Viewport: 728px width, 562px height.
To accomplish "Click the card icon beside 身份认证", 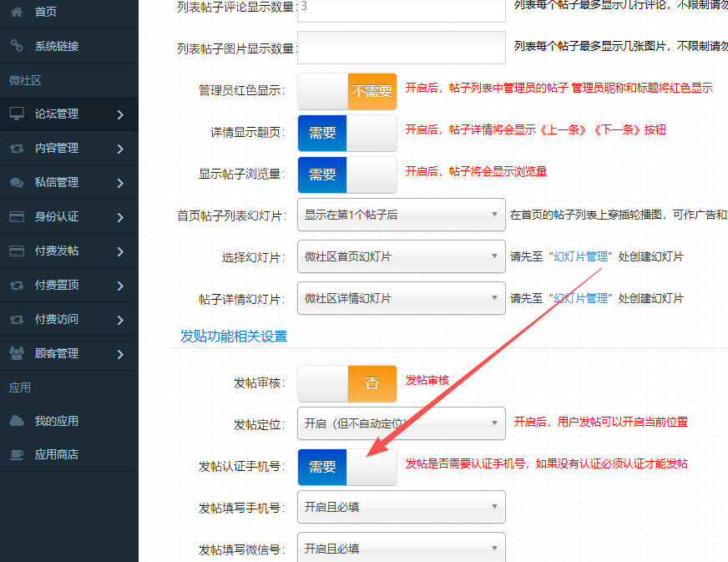I will point(17,216).
